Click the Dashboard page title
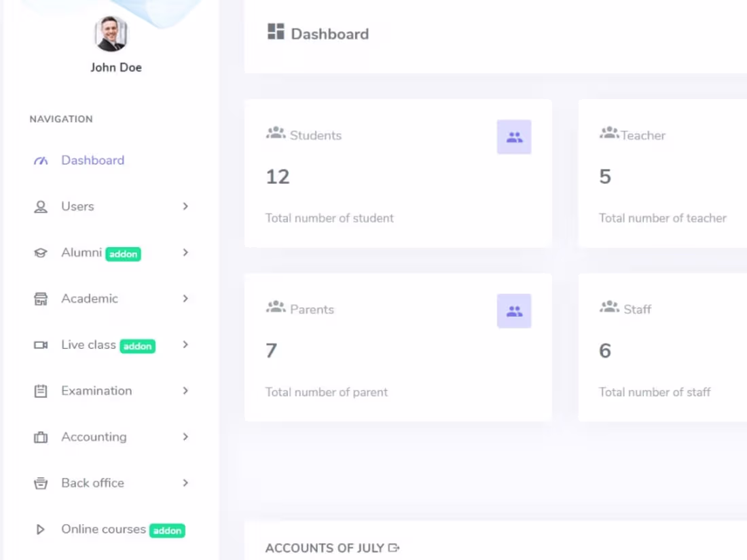The width and height of the screenshot is (747, 560). pyautogui.click(x=329, y=35)
